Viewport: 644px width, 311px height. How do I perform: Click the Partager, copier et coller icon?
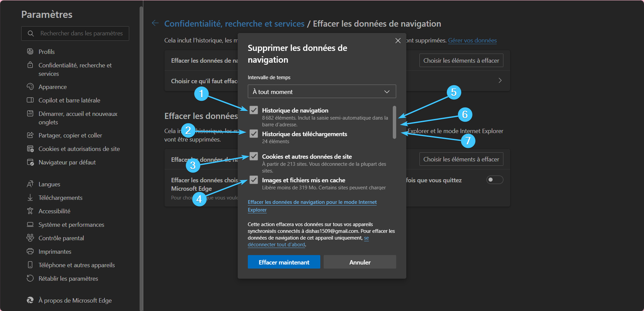tap(30, 135)
